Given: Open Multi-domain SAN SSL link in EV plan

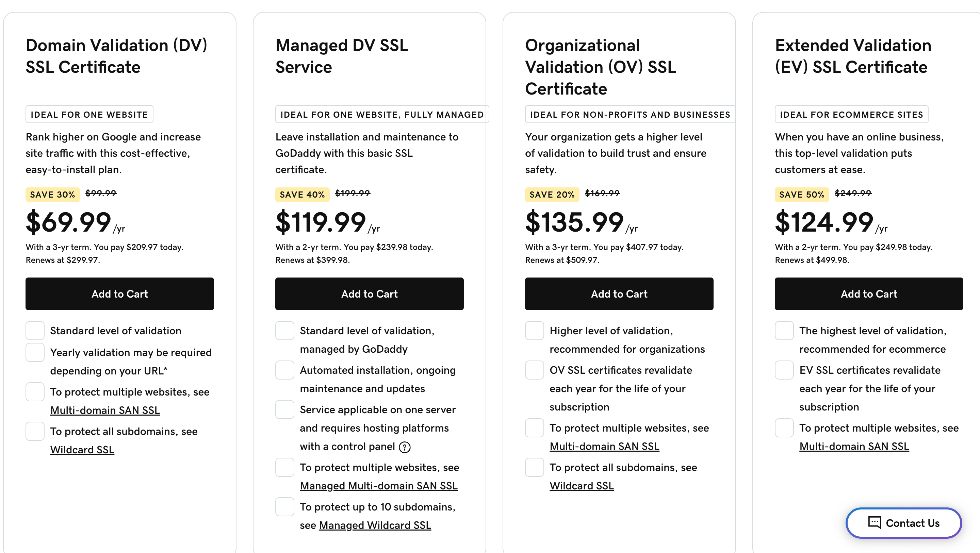Looking at the screenshot, I should (854, 446).
